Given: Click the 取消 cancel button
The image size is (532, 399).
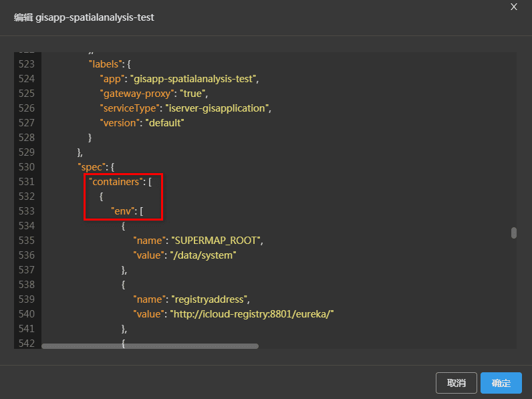Looking at the screenshot, I should [456, 383].
